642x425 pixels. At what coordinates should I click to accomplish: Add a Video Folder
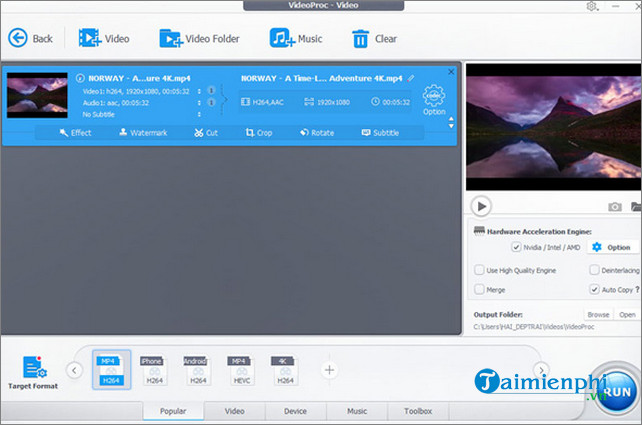pos(199,38)
